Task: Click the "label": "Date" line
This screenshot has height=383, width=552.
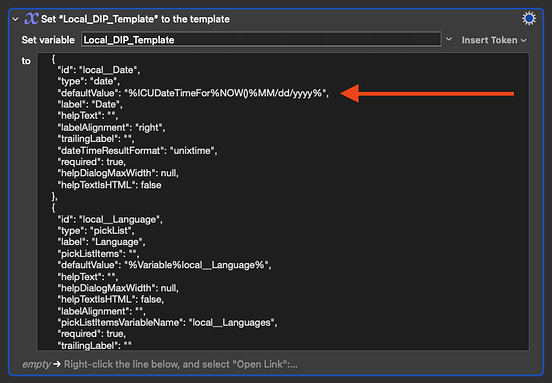Action: pos(90,105)
